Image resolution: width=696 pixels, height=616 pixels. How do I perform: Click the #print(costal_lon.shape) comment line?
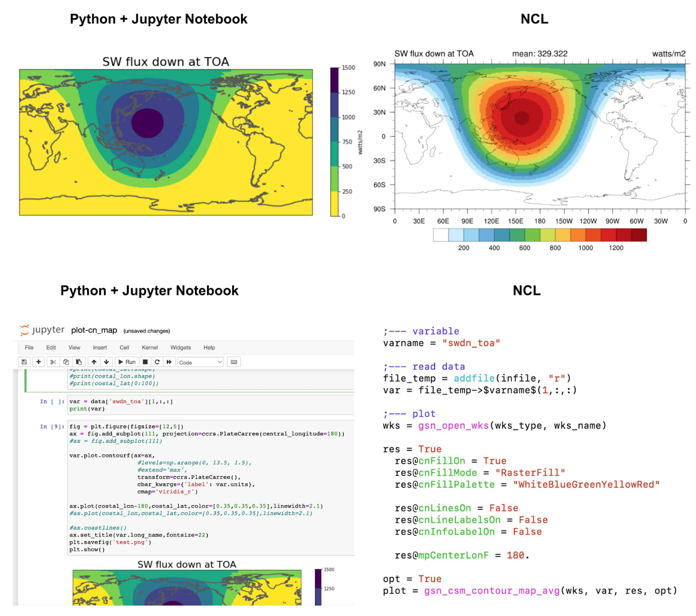(112, 376)
